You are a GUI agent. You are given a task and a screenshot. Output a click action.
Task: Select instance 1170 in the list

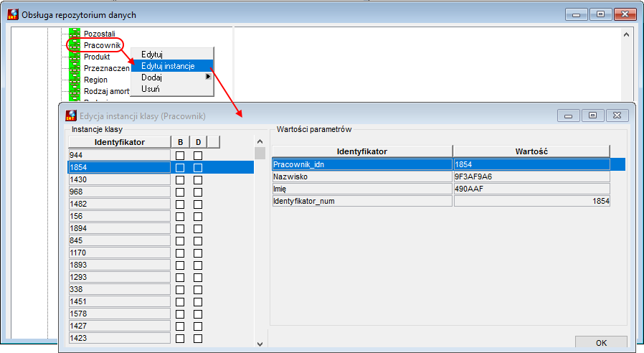click(x=119, y=253)
